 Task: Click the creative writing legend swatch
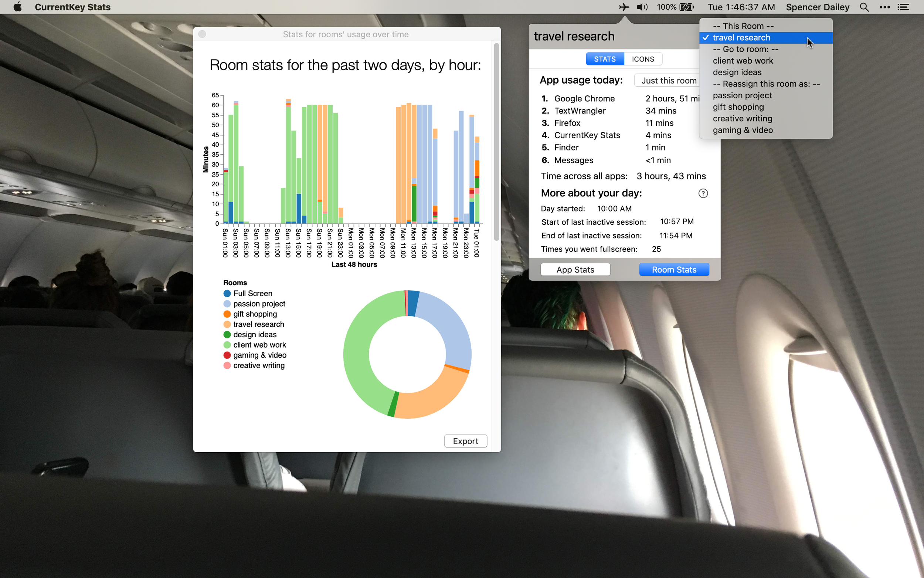tap(227, 365)
